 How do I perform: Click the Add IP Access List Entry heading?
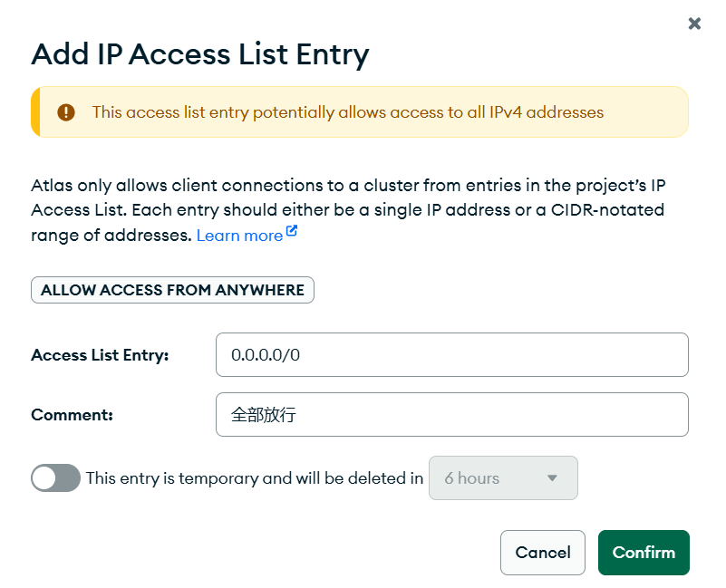(x=200, y=54)
